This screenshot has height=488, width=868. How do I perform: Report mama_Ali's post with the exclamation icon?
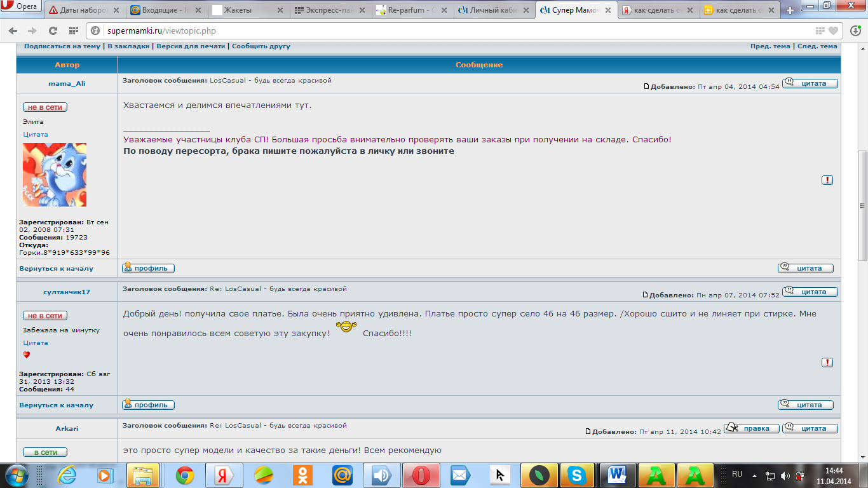pyautogui.click(x=827, y=180)
